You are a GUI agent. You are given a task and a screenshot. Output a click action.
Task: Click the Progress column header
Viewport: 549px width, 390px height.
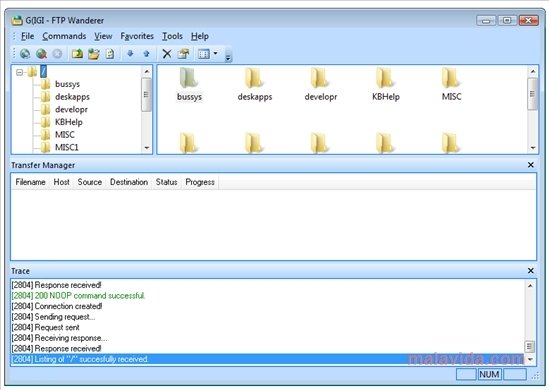[200, 182]
